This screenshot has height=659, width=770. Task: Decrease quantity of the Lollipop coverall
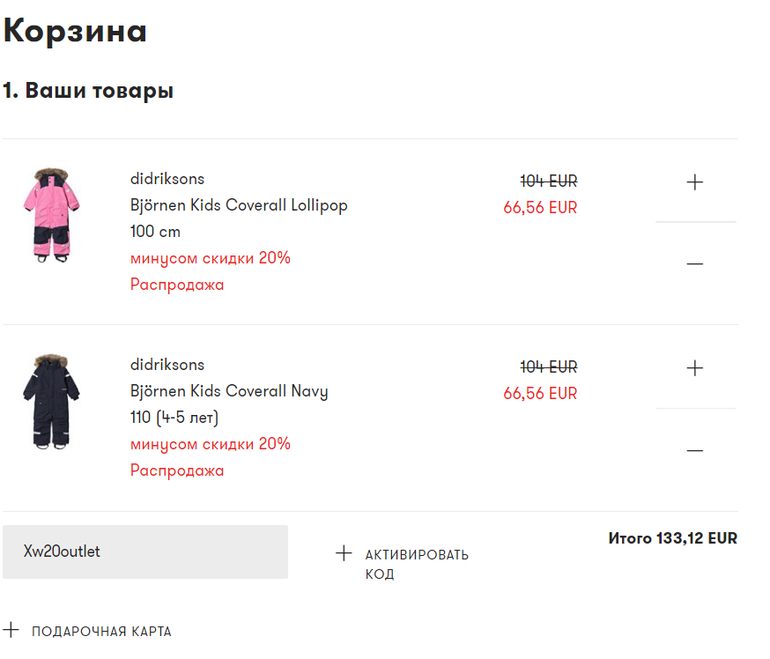(x=695, y=264)
